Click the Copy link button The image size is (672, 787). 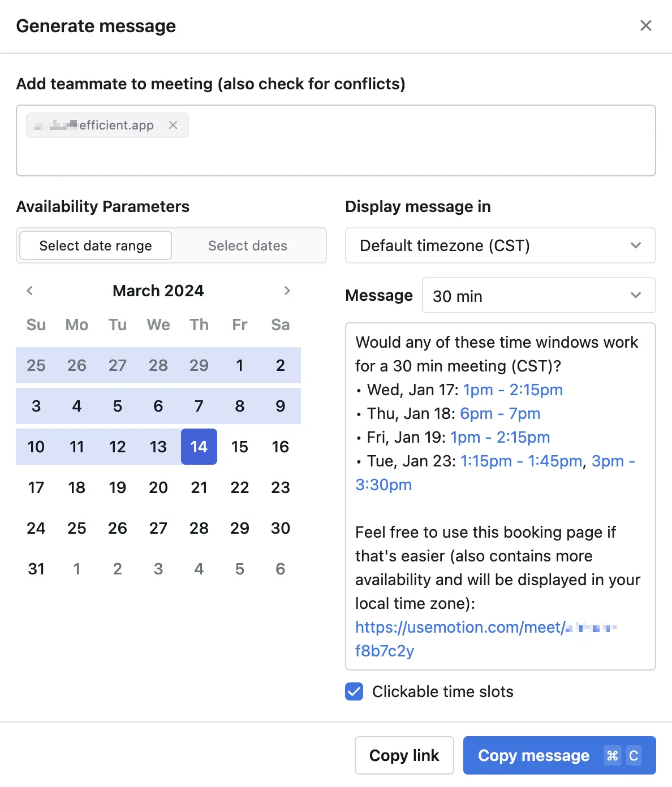point(404,755)
